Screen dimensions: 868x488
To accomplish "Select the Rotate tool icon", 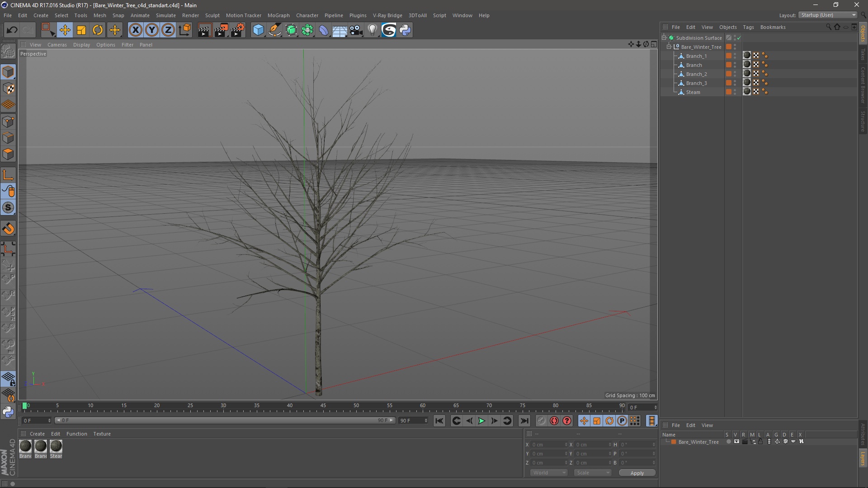I will click(x=98, y=30).
